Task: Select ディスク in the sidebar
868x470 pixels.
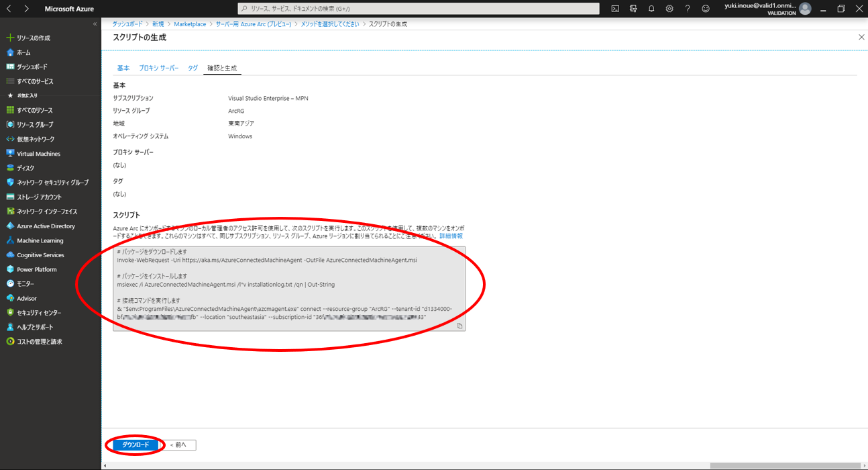Action: point(25,168)
